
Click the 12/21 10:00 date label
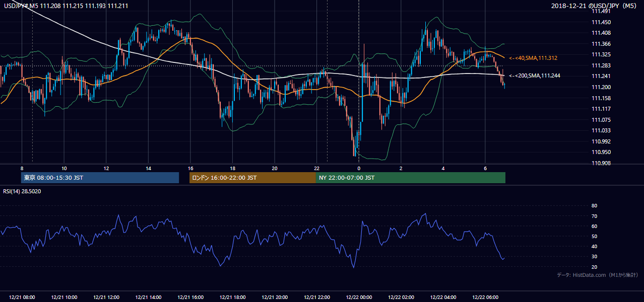[x=64, y=297]
